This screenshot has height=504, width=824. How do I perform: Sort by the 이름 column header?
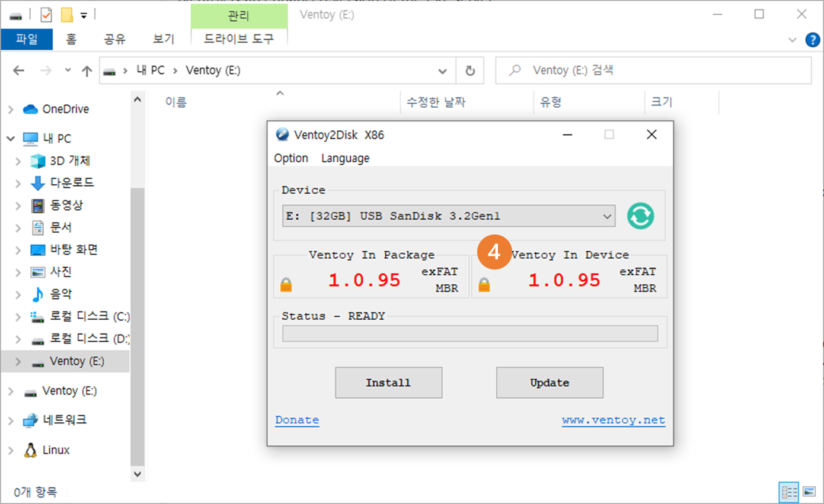[x=176, y=102]
